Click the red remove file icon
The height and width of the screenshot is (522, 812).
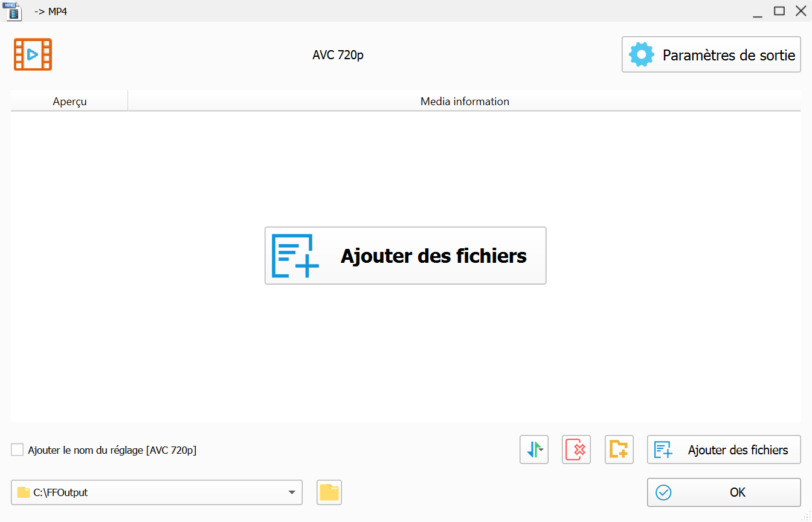point(576,449)
